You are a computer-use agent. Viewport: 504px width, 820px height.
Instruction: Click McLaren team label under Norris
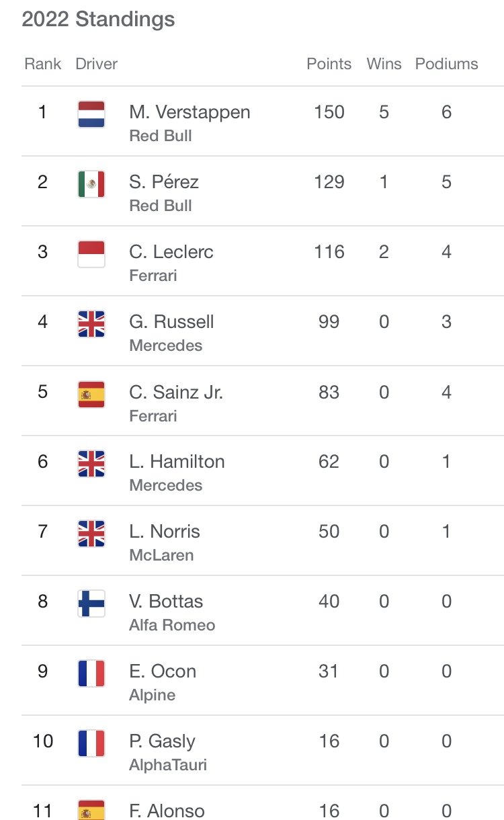pos(161,555)
